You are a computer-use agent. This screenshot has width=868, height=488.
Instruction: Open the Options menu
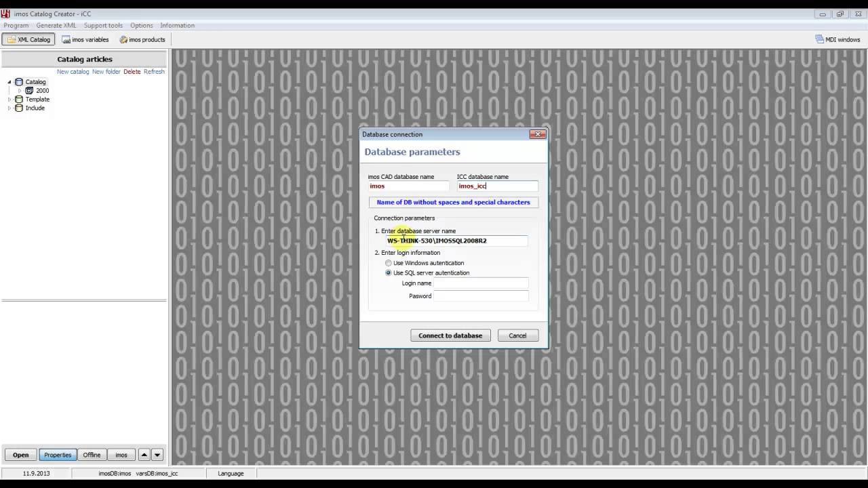pyautogui.click(x=142, y=26)
